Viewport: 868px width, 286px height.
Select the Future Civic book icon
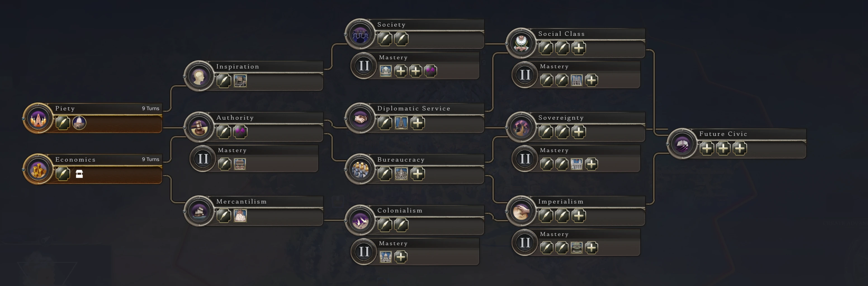[682, 144]
